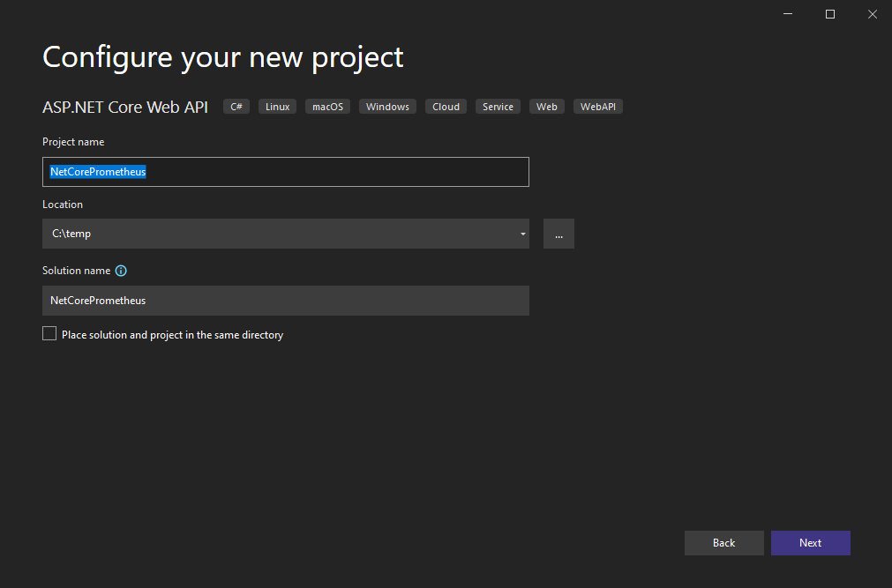Image resolution: width=892 pixels, height=588 pixels.
Task: Open the Location dropdown arrow
Action: coord(523,234)
